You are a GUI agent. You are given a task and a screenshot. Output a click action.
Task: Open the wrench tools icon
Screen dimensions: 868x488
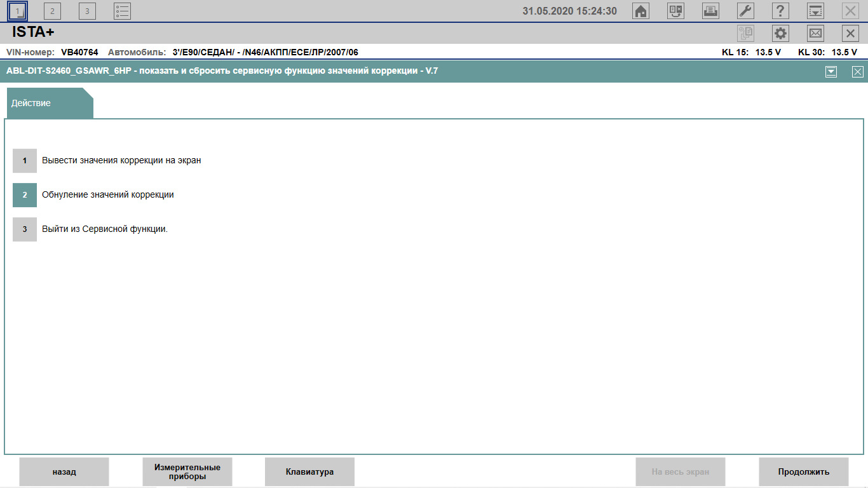pos(745,11)
